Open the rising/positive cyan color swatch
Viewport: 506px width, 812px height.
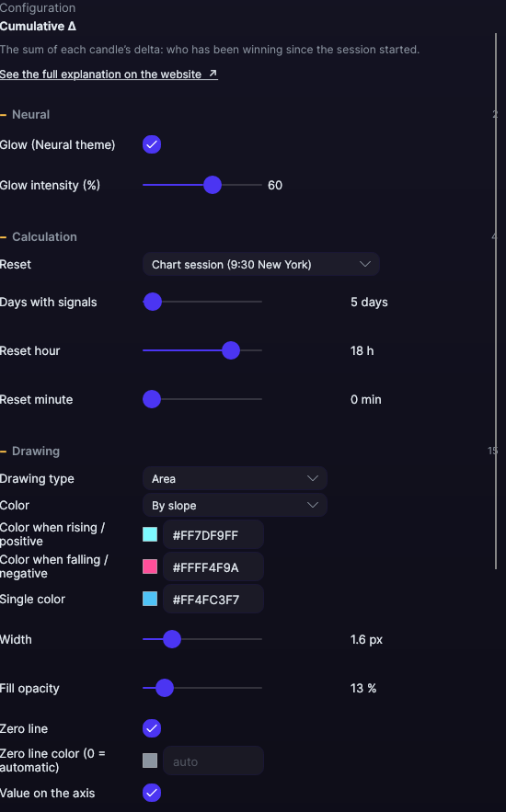coord(150,534)
